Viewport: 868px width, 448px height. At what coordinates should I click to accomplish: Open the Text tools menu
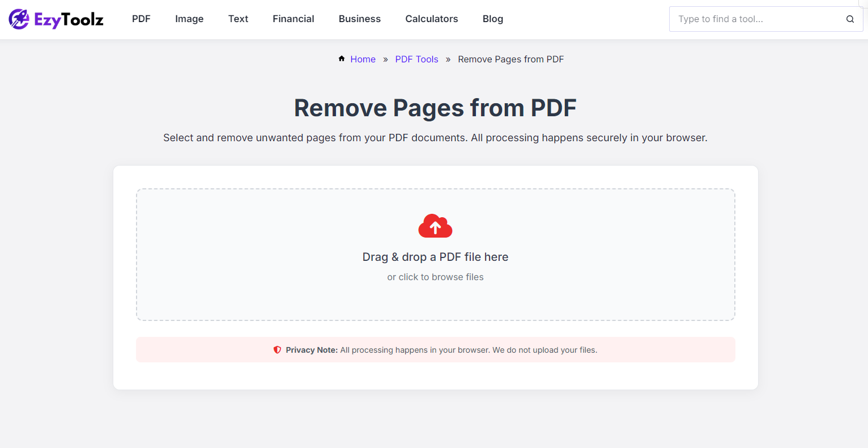[238, 19]
